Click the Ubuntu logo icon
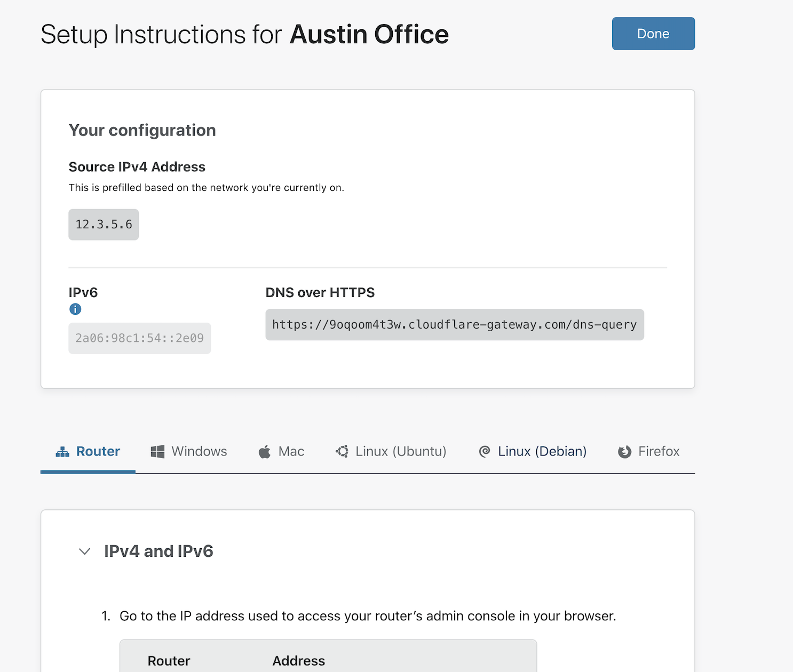This screenshot has width=793, height=672. pyautogui.click(x=342, y=451)
